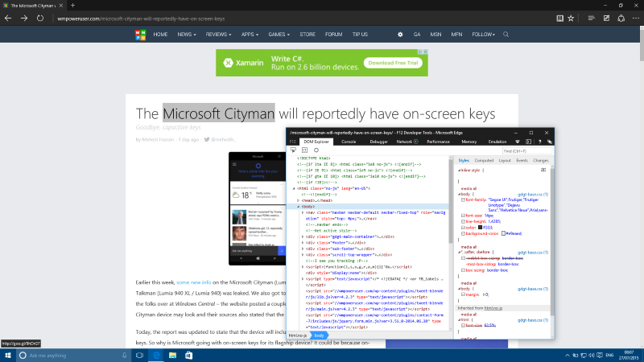Click the Edge Forward arrow

coord(24,18)
